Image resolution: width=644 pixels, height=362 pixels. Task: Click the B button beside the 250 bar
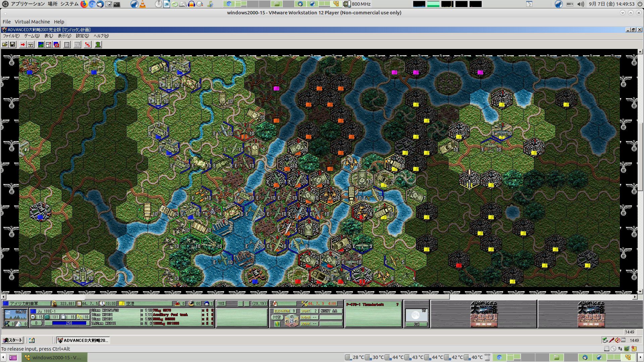click(37, 323)
